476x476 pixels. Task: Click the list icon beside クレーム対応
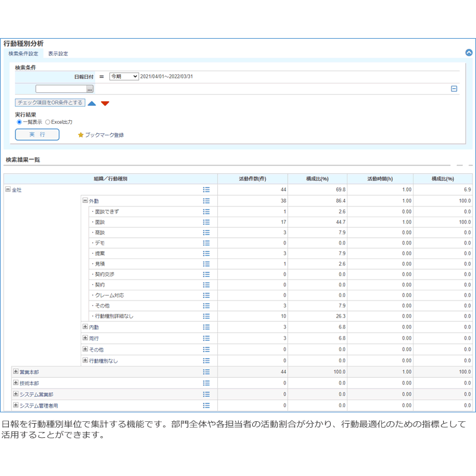(206, 295)
